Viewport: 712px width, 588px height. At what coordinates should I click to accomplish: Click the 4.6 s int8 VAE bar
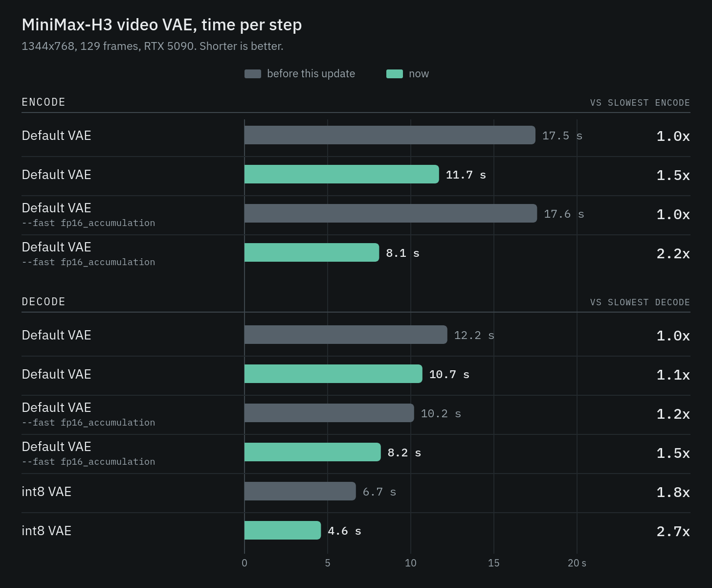[x=283, y=530]
